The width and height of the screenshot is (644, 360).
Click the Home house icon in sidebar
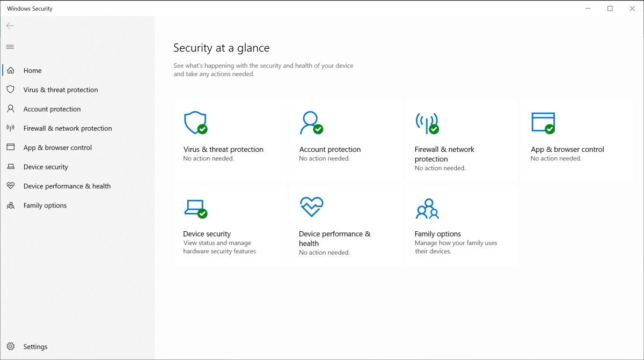[11, 70]
